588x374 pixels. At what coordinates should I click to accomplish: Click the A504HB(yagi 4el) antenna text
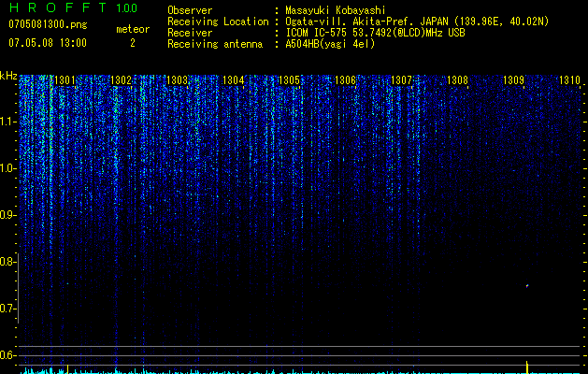330,44
